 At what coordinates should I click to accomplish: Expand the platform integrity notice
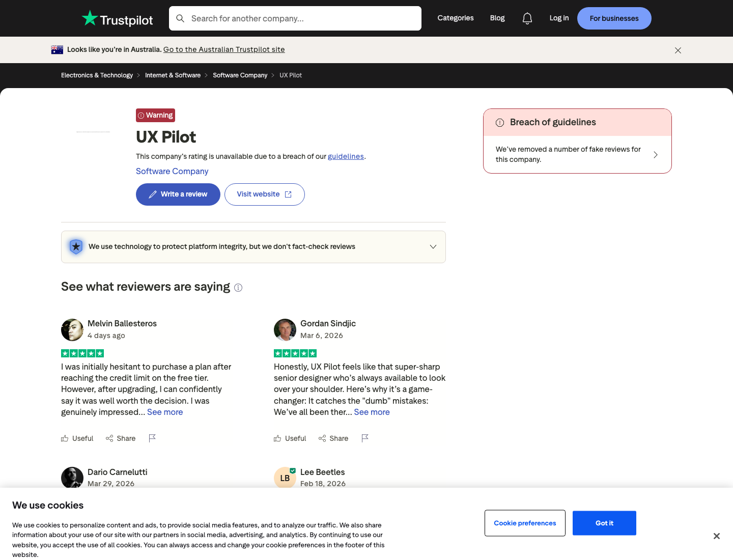(x=433, y=247)
